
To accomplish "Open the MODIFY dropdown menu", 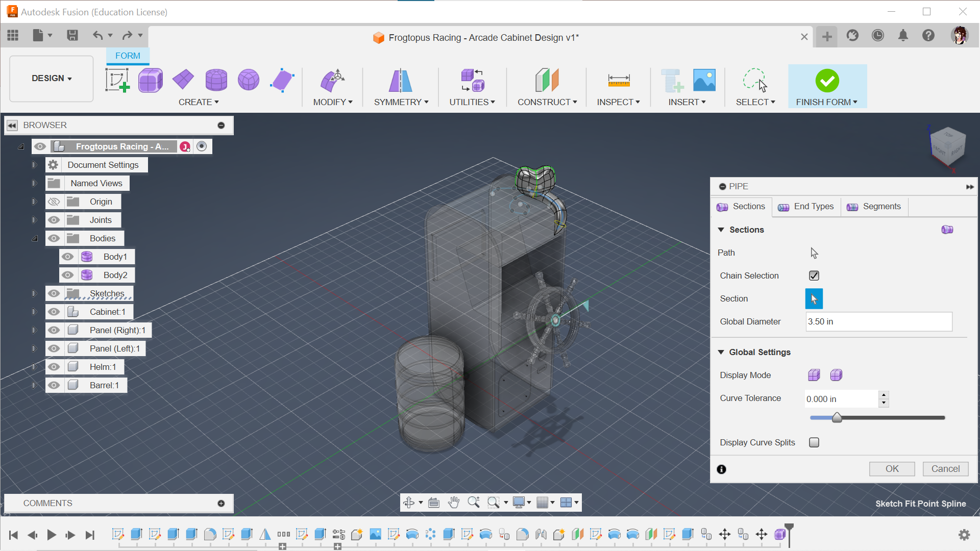I will [x=333, y=102].
